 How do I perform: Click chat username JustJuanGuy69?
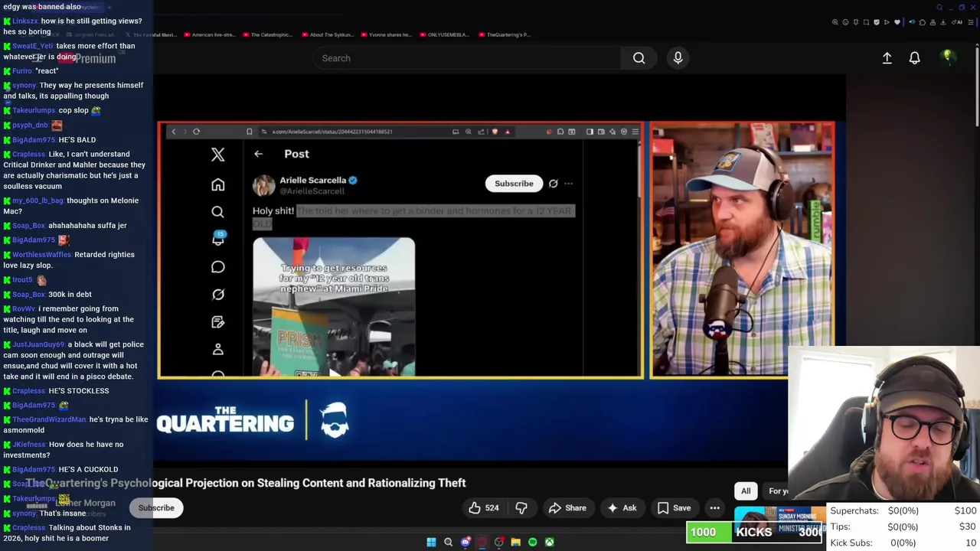pyautogui.click(x=39, y=344)
